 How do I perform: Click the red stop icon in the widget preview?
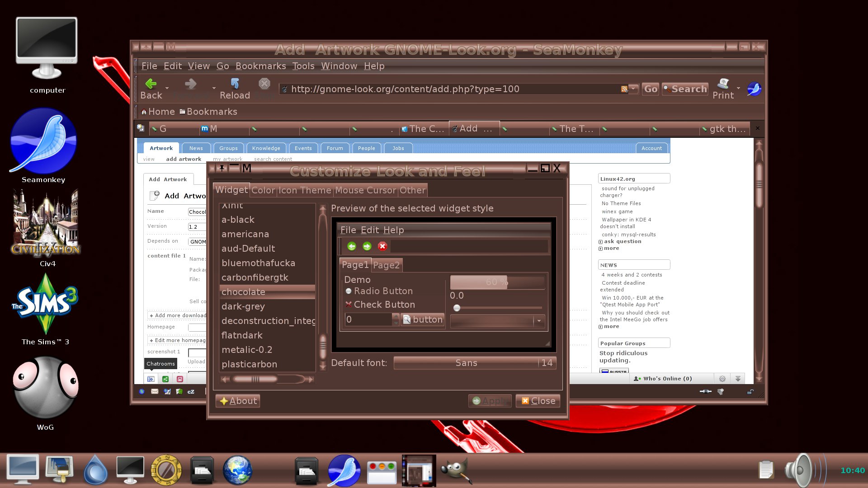[382, 246]
